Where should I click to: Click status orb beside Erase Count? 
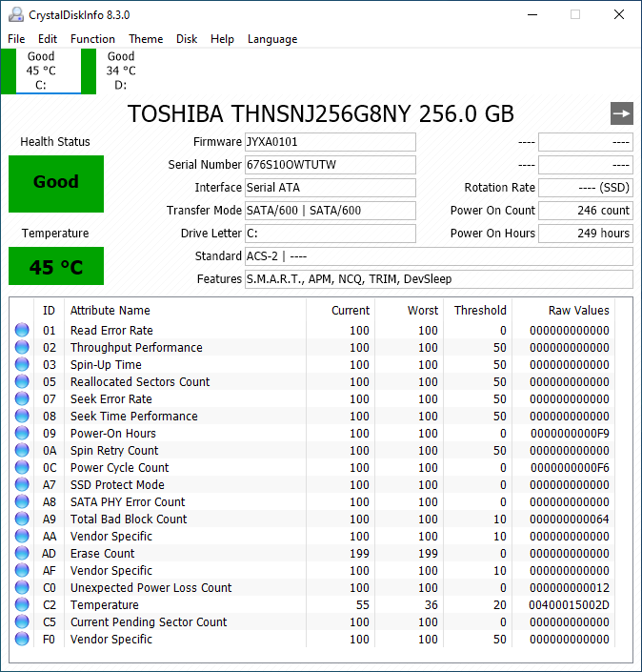point(22,554)
